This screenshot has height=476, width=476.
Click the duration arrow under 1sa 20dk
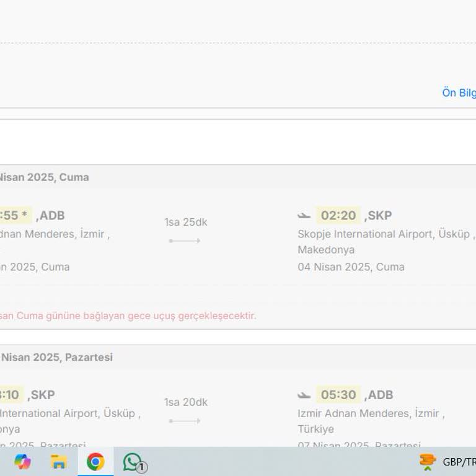click(x=185, y=421)
